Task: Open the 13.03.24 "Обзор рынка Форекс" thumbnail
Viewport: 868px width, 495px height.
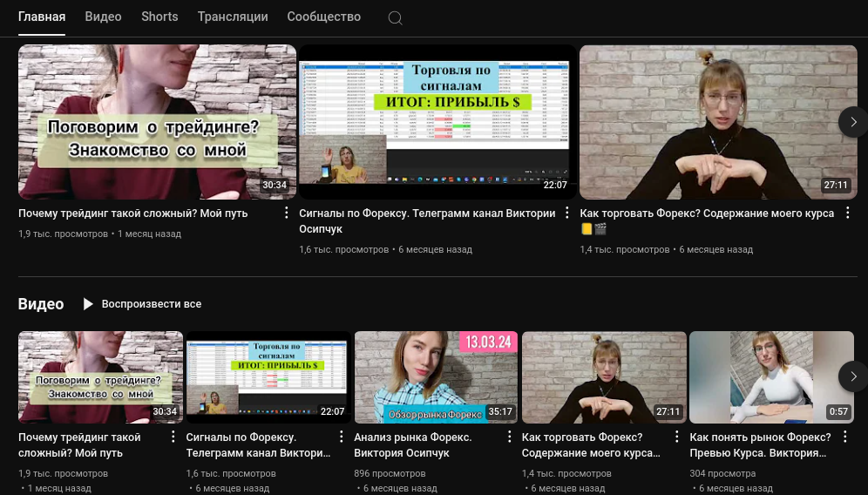Action: [436, 376]
